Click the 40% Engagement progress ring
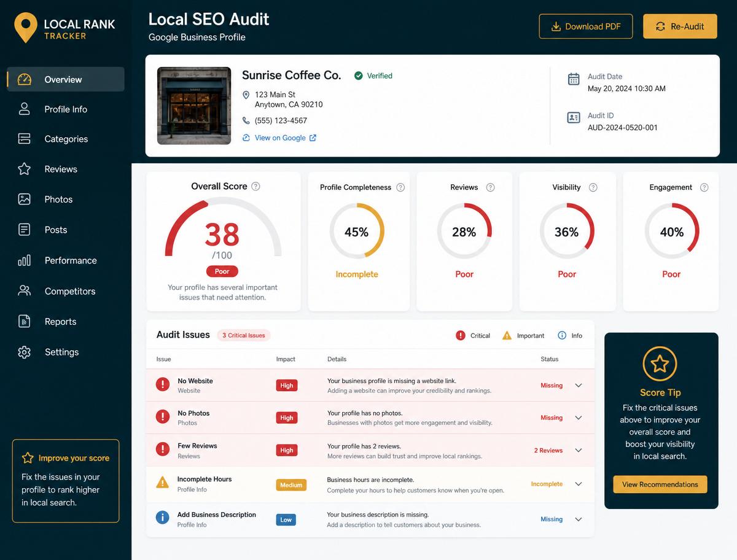This screenshot has height=560, width=737. pyautogui.click(x=672, y=231)
